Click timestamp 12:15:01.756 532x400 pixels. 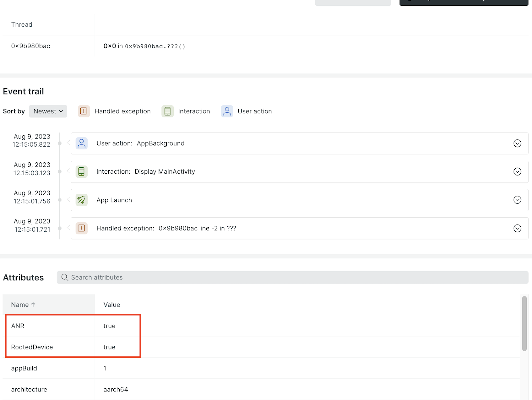click(x=32, y=201)
